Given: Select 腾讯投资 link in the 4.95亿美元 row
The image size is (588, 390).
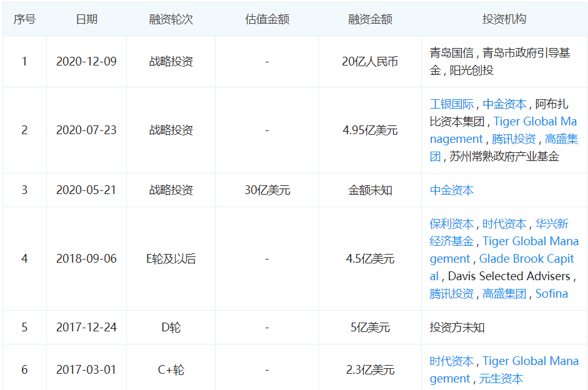Looking at the screenshot, I should pyautogui.click(x=513, y=139).
